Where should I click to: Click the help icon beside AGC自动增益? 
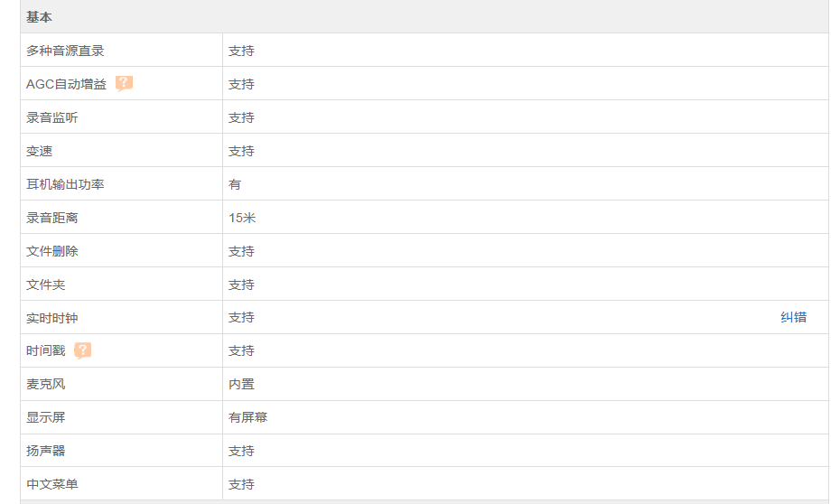124,84
